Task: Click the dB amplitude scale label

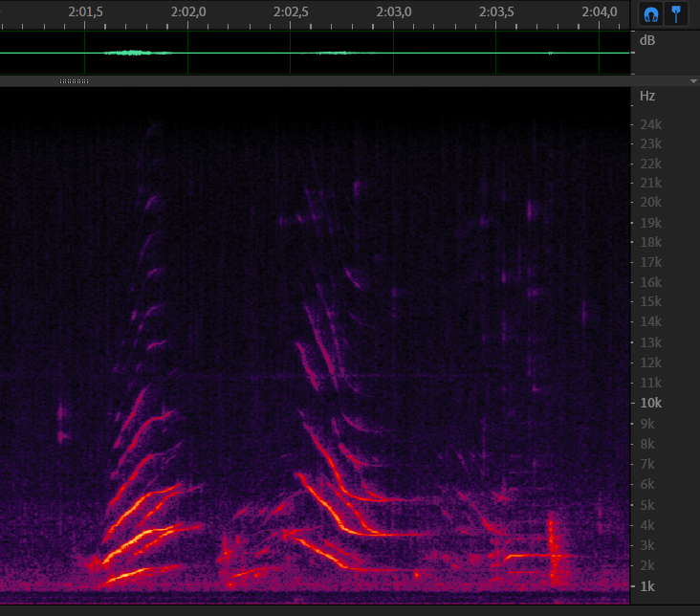Action: (x=647, y=40)
